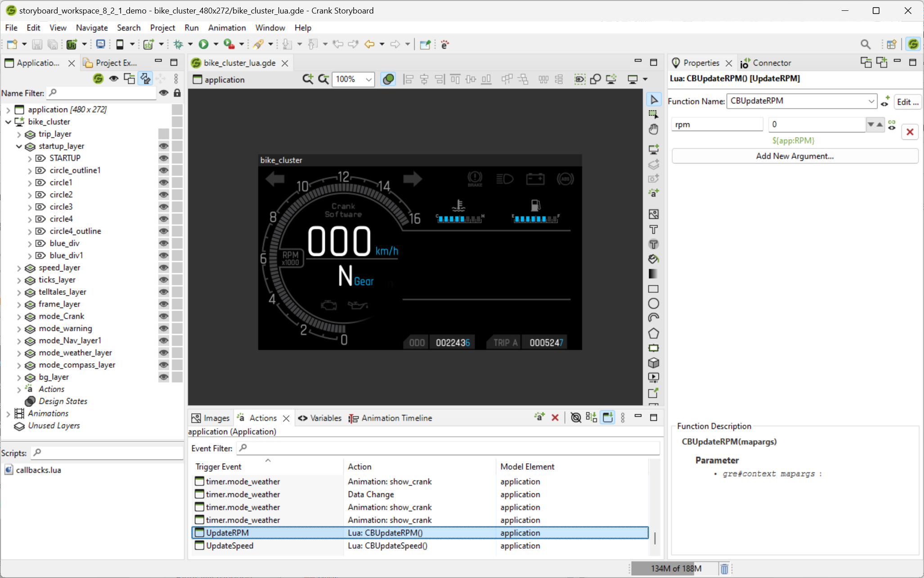Click Add New Argument button

tap(795, 156)
